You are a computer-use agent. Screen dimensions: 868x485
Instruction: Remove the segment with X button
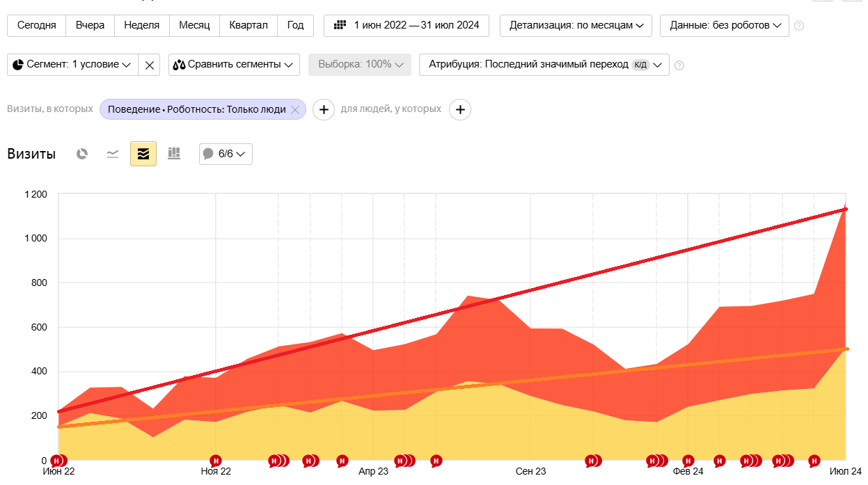tap(150, 65)
